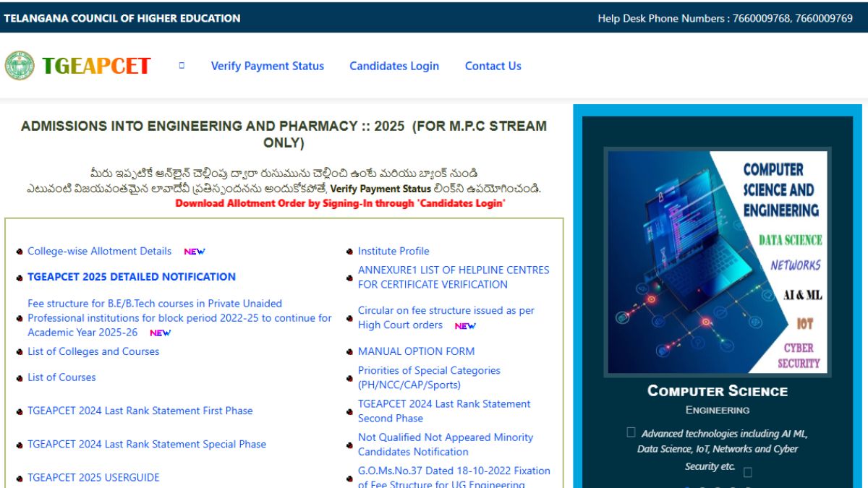The width and height of the screenshot is (868, 488).
Task: Click the small square home icon in navbar
Action: coord(182,66)
